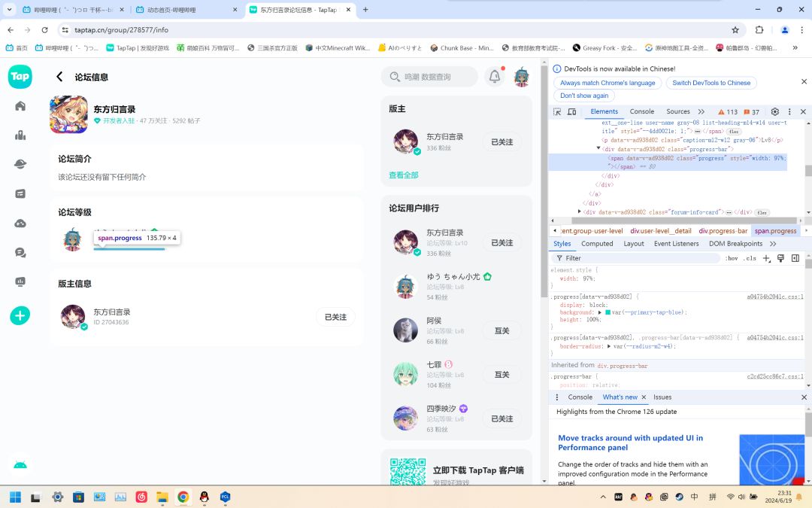Open DevTools three-dot customize menu
The width and height of the screenshot is (812, 508).
[789, 111]
